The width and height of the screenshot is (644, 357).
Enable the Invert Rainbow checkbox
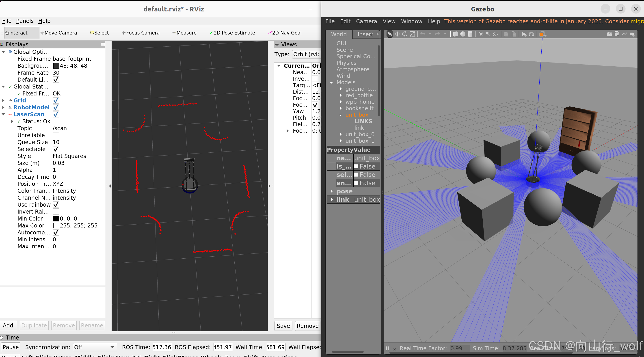coord(56,212)
